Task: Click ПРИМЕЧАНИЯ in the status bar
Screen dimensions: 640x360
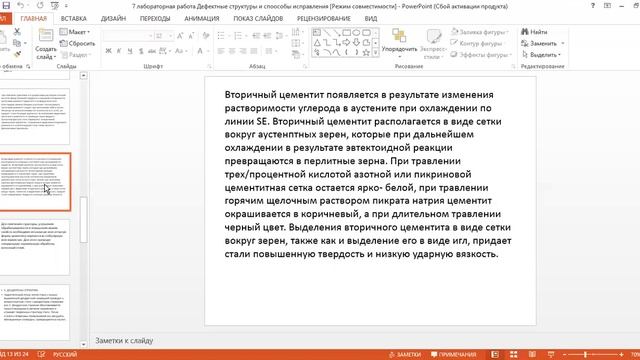Action: point(453,354)
